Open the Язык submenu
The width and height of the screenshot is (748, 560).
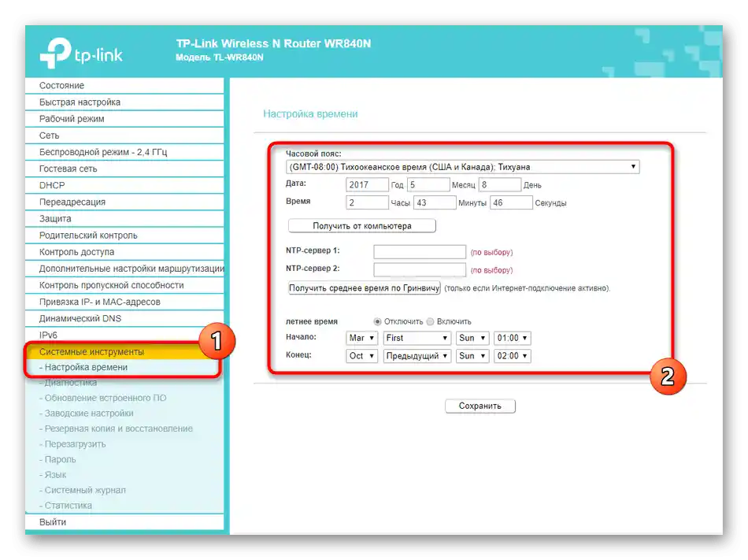point(53,475)
